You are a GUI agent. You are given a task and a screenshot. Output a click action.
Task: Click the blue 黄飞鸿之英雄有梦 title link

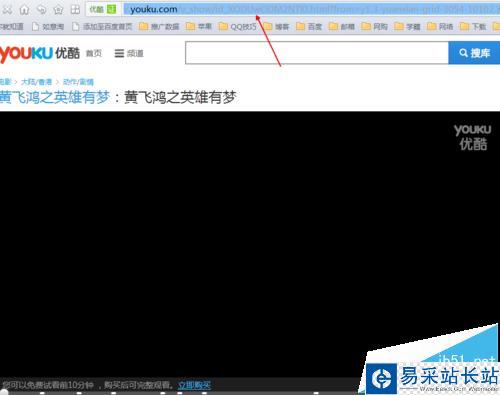pos(55,97)
